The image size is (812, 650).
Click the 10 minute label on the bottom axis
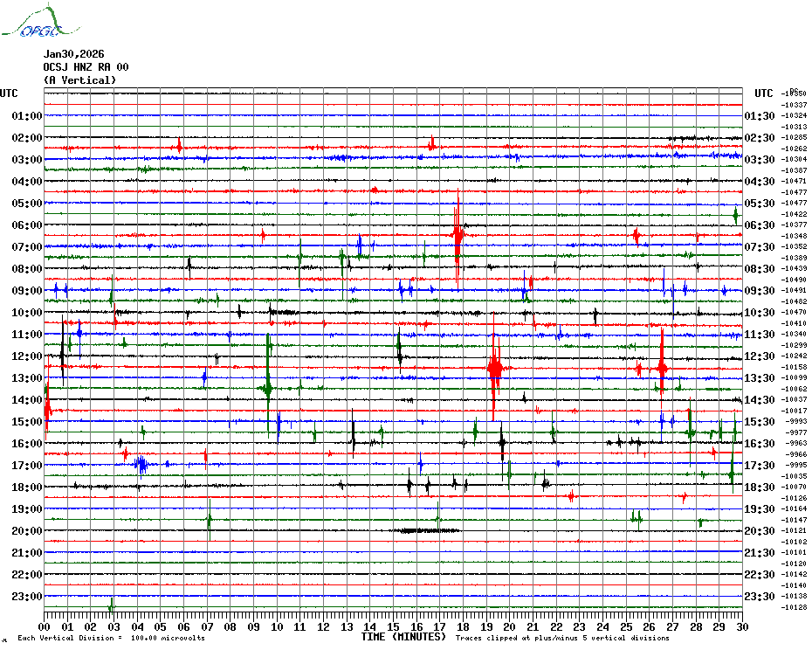coord(277,626)
